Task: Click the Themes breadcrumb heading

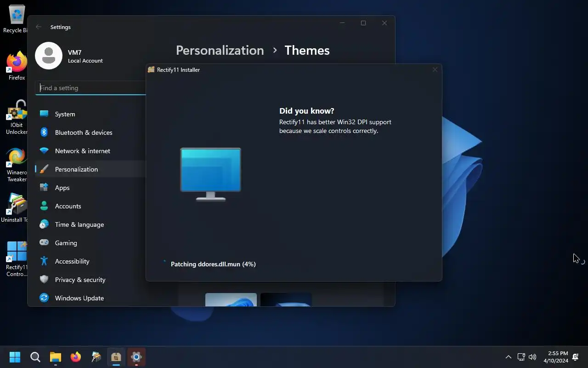Action: click(x=307, y=50)
